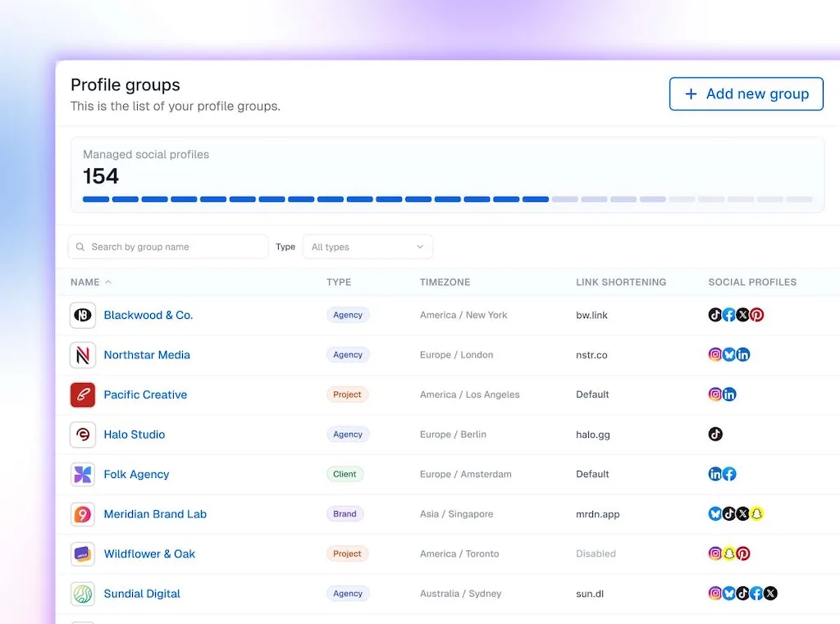Click Sundial Digital Bluesky profile icon
The image size is (840, 624).
(x=729, y=593)
